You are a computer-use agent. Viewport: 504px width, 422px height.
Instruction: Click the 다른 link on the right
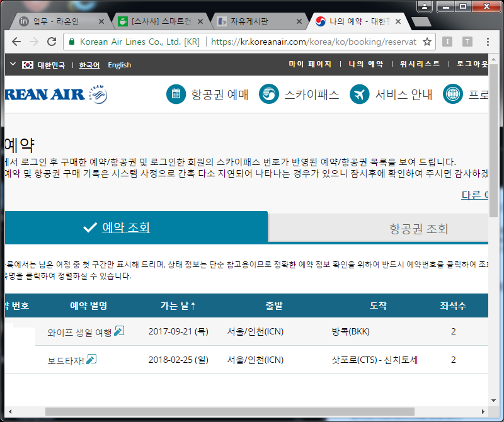[x=475, y=195]
